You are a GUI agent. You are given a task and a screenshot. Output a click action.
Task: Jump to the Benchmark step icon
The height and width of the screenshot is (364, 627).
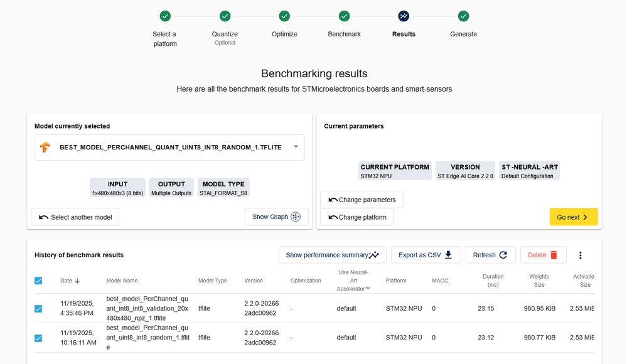[344, 16]
